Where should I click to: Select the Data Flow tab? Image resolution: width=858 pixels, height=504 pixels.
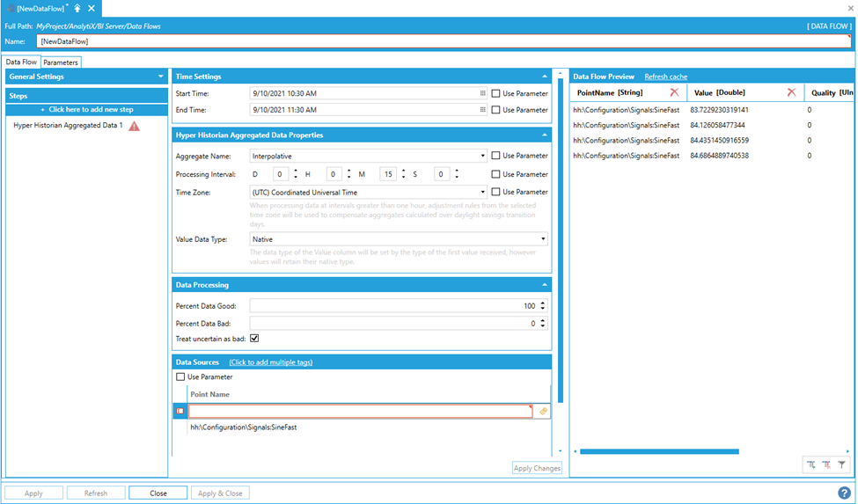(21, 62)
